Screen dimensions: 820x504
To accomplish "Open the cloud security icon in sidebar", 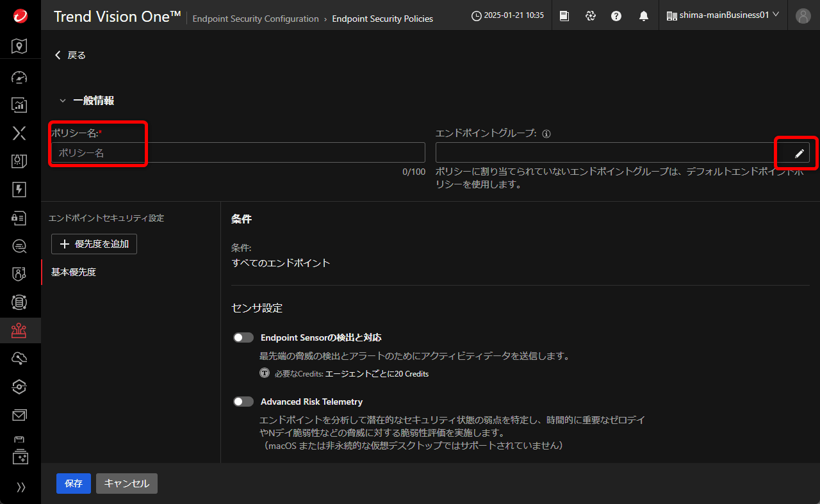I will click(x=20, y=359).
